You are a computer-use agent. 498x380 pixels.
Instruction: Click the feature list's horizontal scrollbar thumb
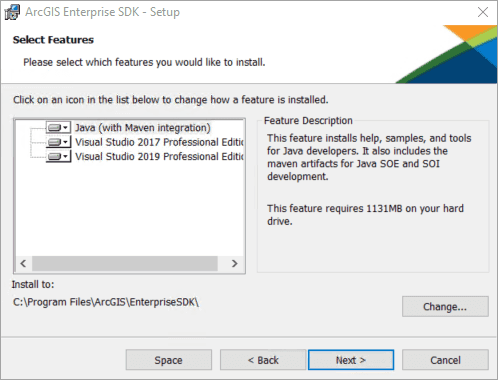tap(125, 263)
